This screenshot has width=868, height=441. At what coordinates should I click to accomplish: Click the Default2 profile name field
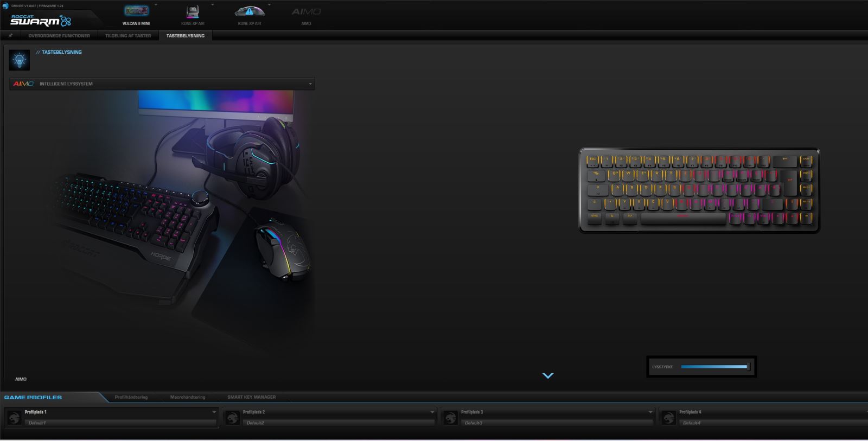[x=340, y=423]
